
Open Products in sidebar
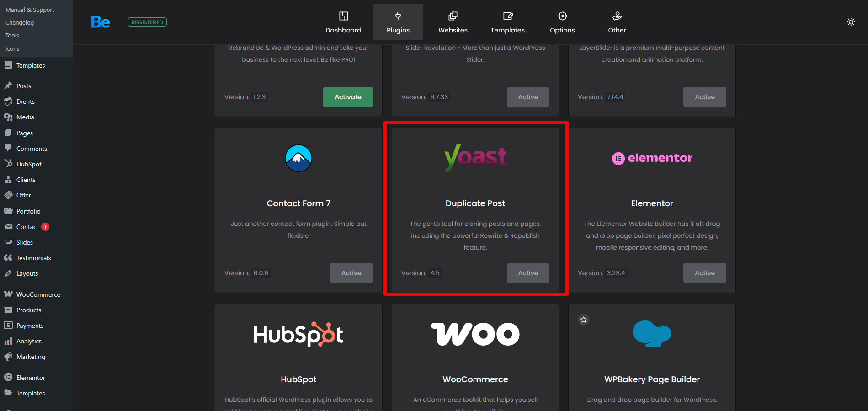pyautogui.click(x=29, y=310)
